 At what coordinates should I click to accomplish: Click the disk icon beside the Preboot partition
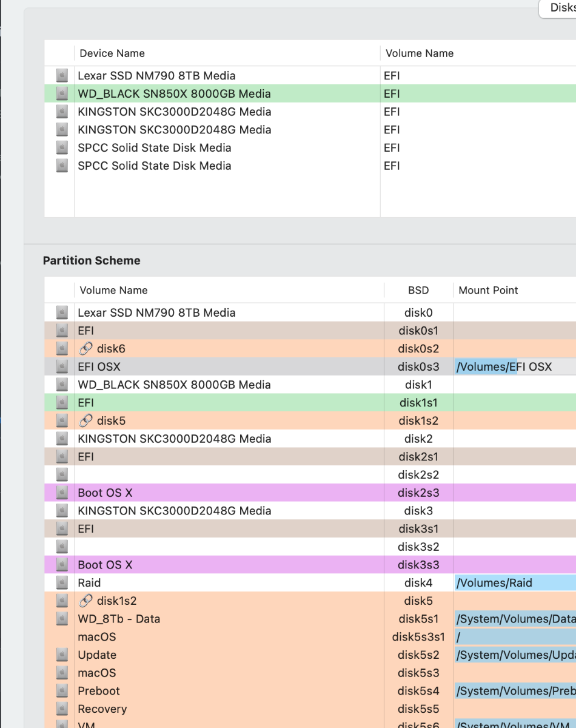pos(62,691)
